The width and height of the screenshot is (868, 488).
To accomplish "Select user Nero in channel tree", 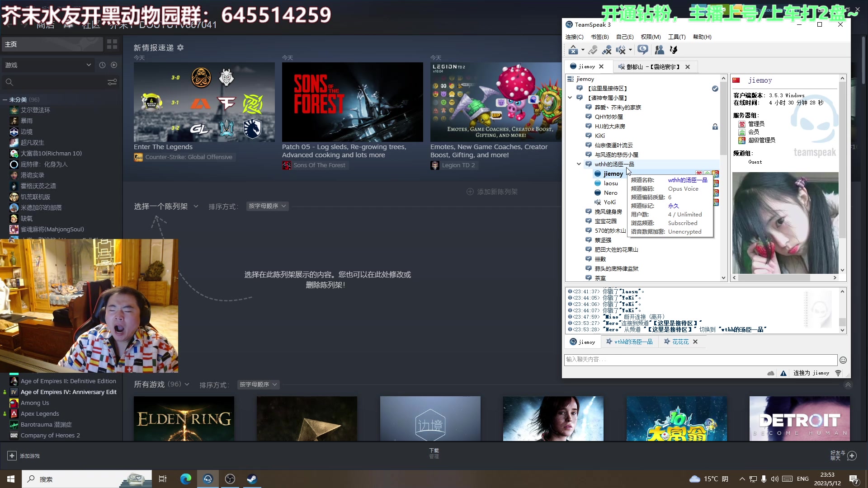I will coord(610,193).
